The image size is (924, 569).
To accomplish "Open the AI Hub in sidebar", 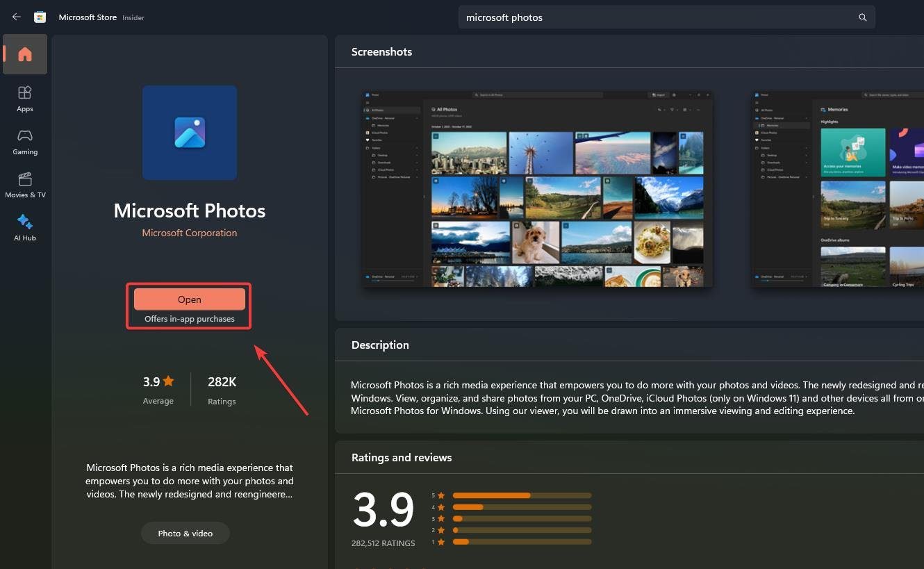I will pyautogui.click(x=25, y=228).
